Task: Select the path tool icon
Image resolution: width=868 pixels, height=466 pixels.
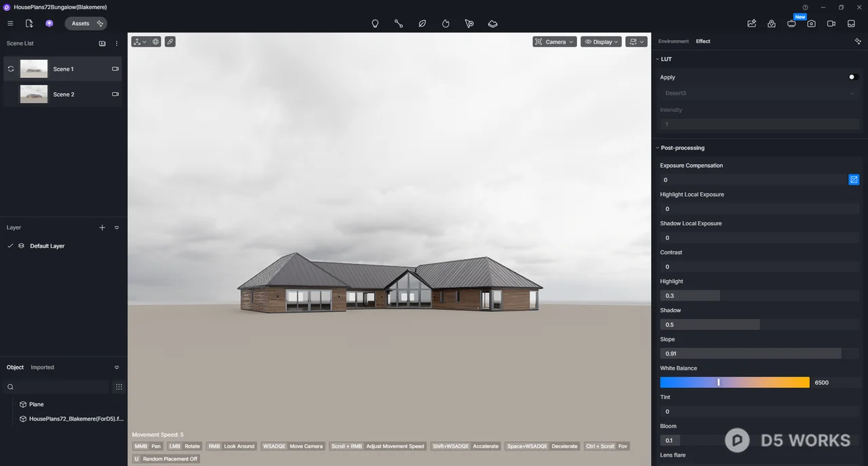Action: [399, 23]
